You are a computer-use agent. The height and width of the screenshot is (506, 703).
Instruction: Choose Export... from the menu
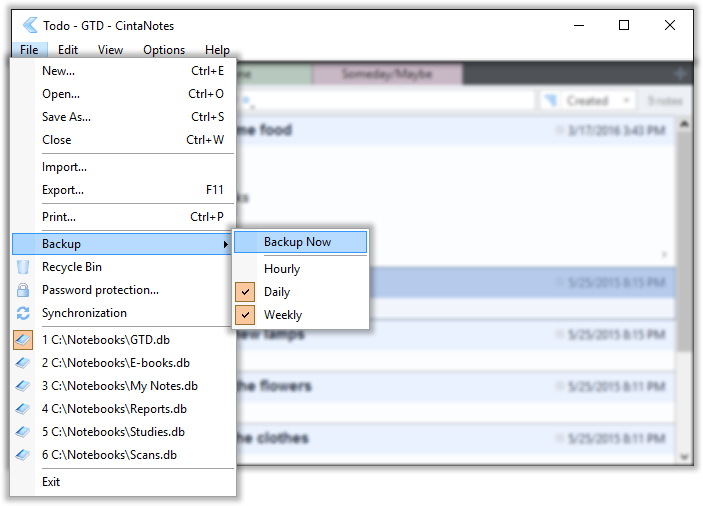[x=123, y=190]
